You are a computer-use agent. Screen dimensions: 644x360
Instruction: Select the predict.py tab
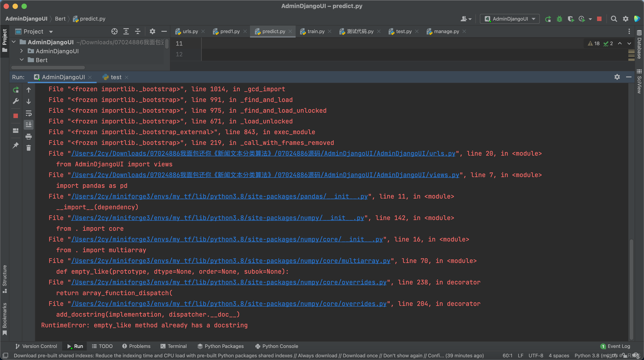(x=271, y=31)
